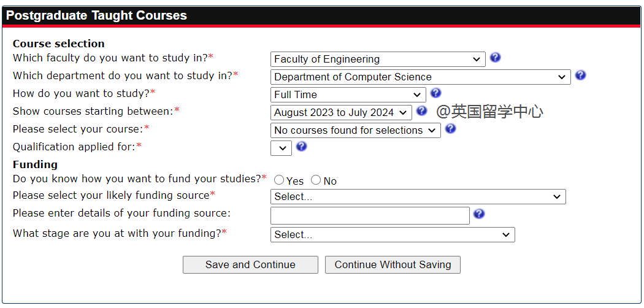Focus the funding source details text field
Viewport: 644px width, 308px height.
[370, 215]
